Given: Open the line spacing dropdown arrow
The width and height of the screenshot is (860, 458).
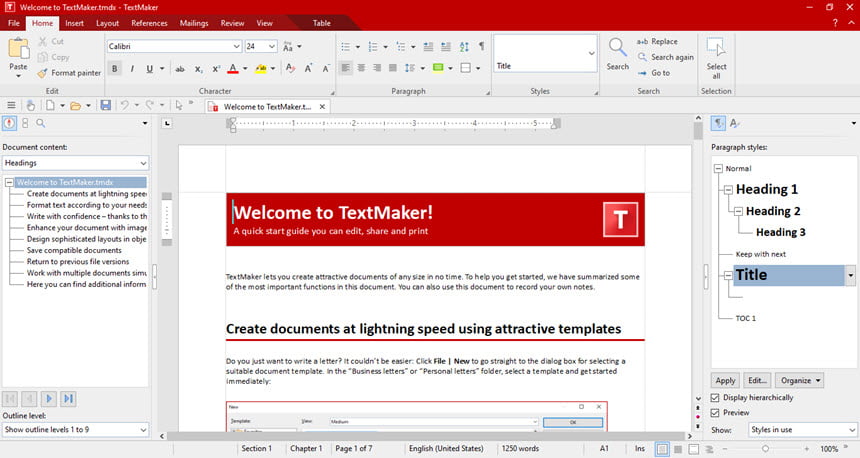Looking at the screenshot, I should point(422,69).
